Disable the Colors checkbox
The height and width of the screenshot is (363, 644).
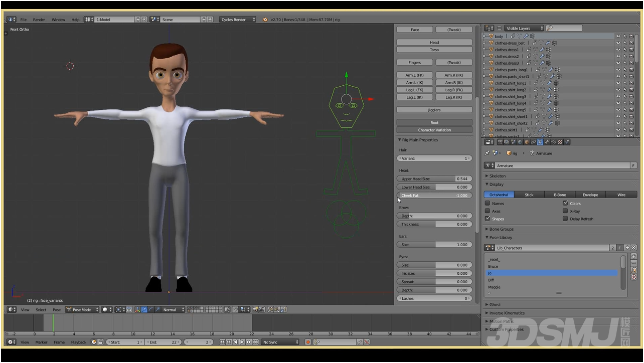565,204
